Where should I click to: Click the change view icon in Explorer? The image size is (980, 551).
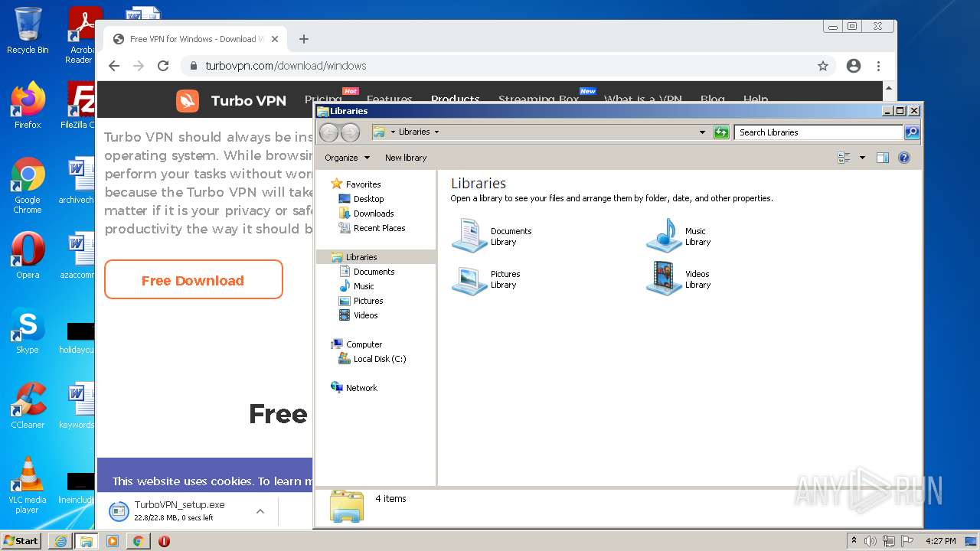844,158
